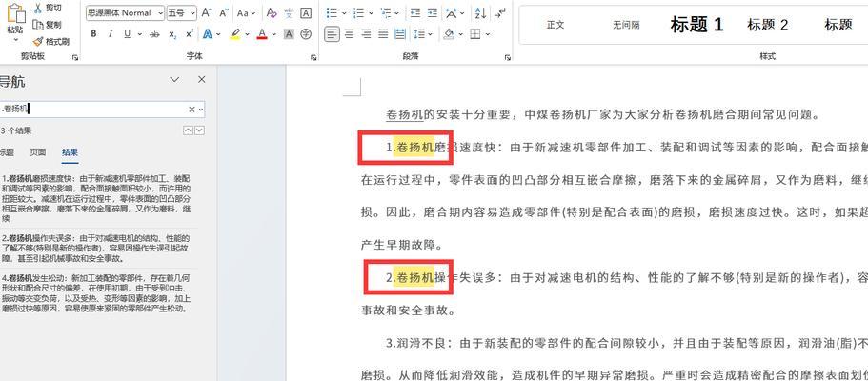
Task: Apply the 正文 normal style
Action: click(555, 25)
